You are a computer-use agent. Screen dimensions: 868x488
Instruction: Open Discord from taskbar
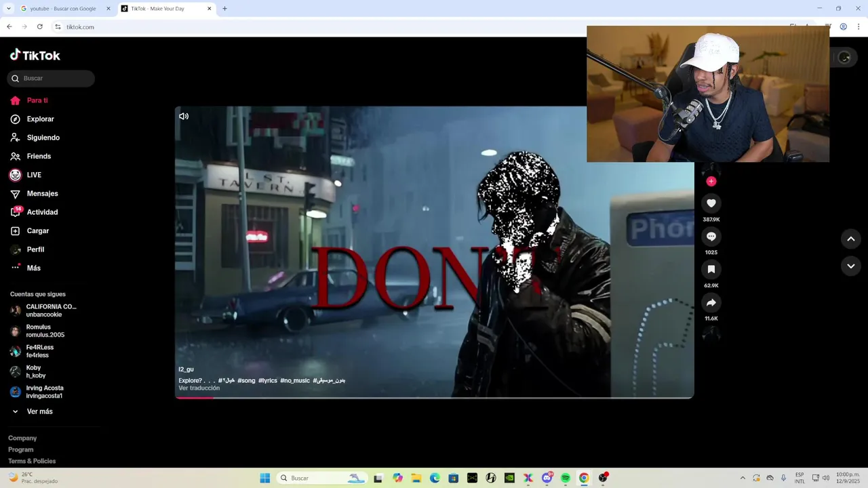coord(547,479)
